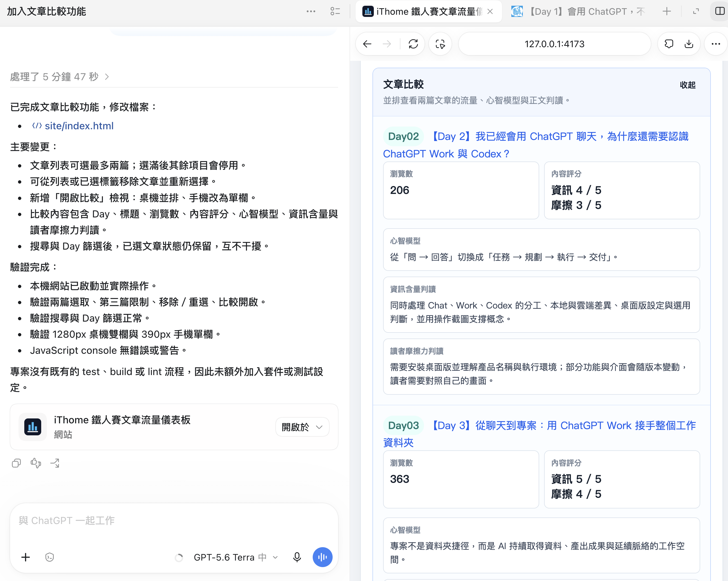Collapse the 文章比較 panel with 收起
The width and height of the screenshot is (728, 581).
(x=688, y=85)
